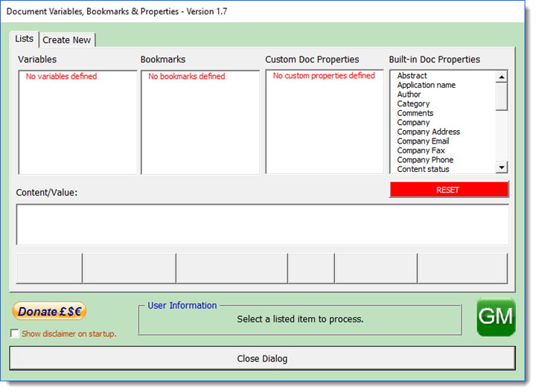
Task: Click the built-in properties scroll down arrow
Action: point(502,167)
